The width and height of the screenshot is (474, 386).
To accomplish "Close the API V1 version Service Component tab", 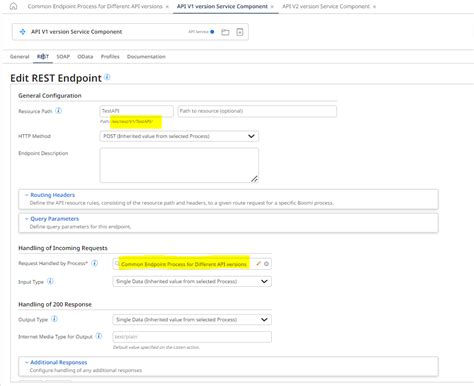I will coord(272,7).
